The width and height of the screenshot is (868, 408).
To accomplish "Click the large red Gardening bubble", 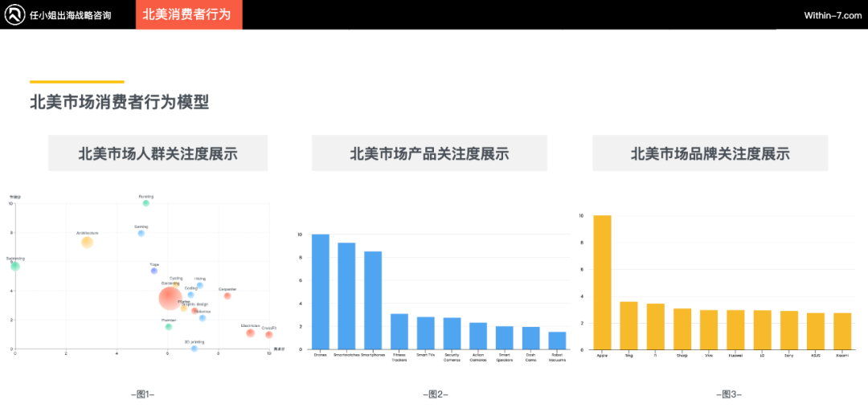I will [x=170, y=298].
